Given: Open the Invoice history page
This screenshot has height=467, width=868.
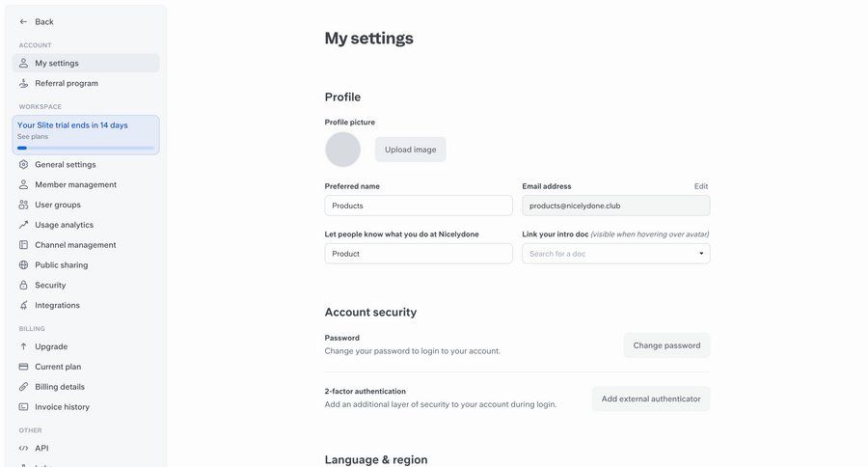Looking at the screenshot, I should click(x=62, y=407).
